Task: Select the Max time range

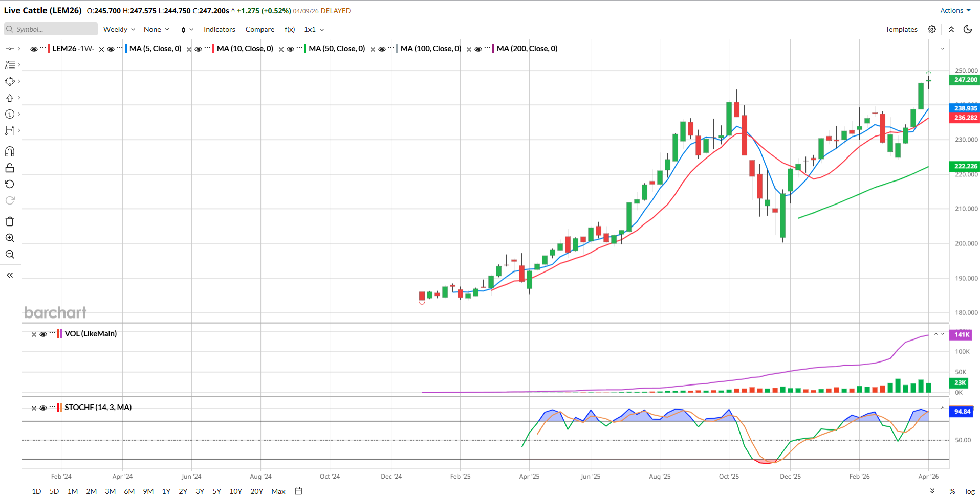Action: [278, 491]
